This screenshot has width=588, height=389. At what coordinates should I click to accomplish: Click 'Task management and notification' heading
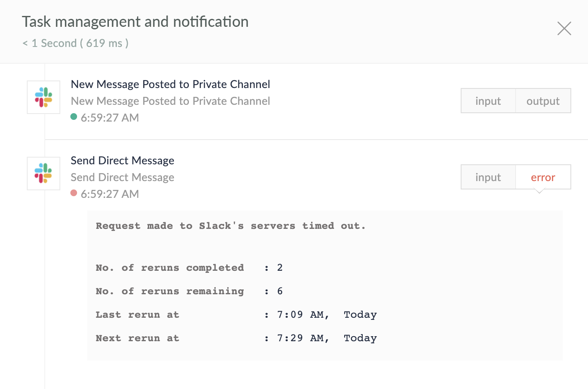(x=135, y=22)
